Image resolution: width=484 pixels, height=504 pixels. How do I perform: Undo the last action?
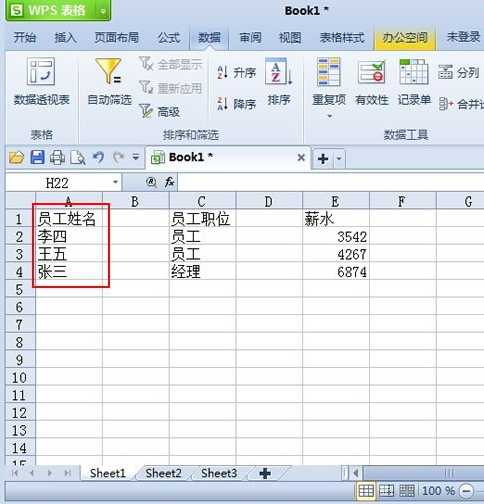pyautogui.click(x=98, y=157)
